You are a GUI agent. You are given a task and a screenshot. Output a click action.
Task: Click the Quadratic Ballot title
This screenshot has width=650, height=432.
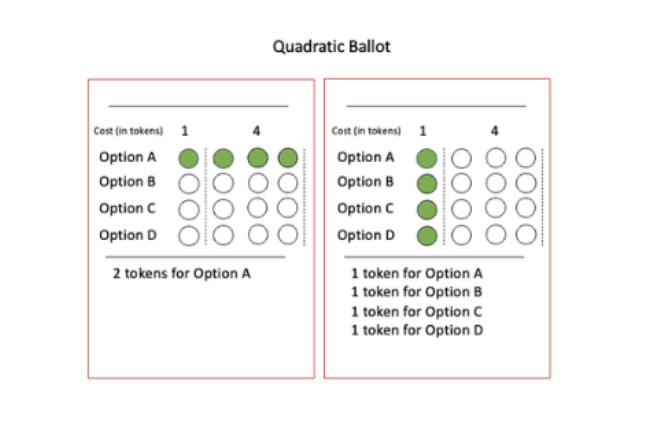(332, 46)
